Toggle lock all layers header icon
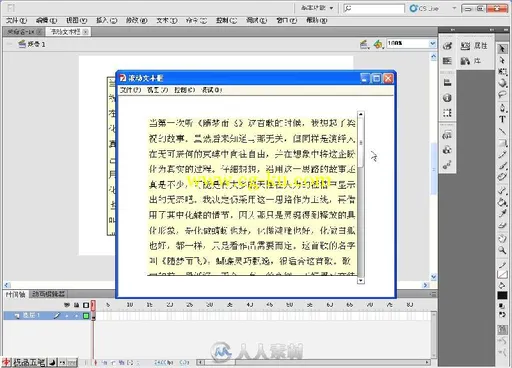Image resolution: width=512 pixels, height=368 pixels. point(76,305)
